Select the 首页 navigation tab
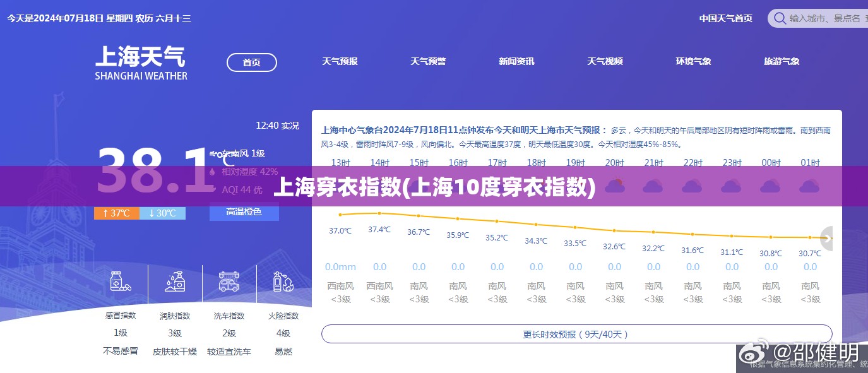This screenshot has height=373, width=868. click(x=252, y=62)
